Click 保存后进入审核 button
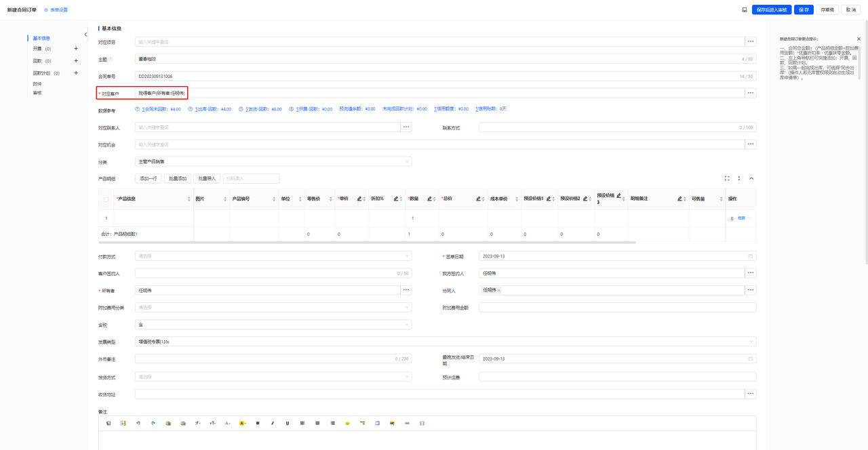The width and height of the screenshot is (868, 450). click(772, 10)
